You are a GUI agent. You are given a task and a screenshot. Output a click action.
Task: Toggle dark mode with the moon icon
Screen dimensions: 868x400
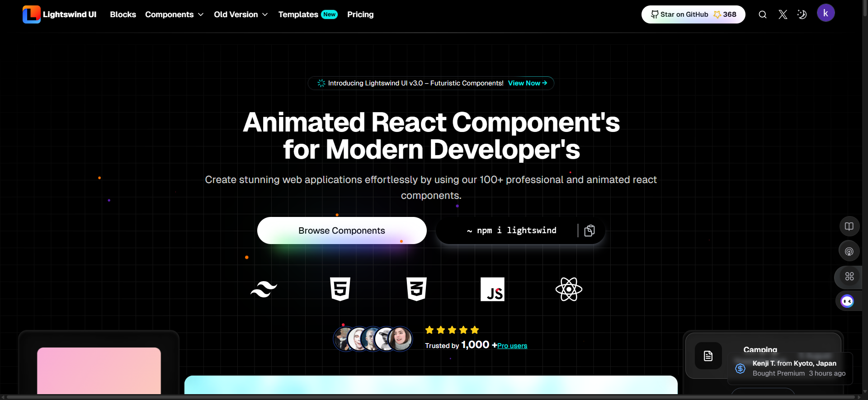[802, 14]
